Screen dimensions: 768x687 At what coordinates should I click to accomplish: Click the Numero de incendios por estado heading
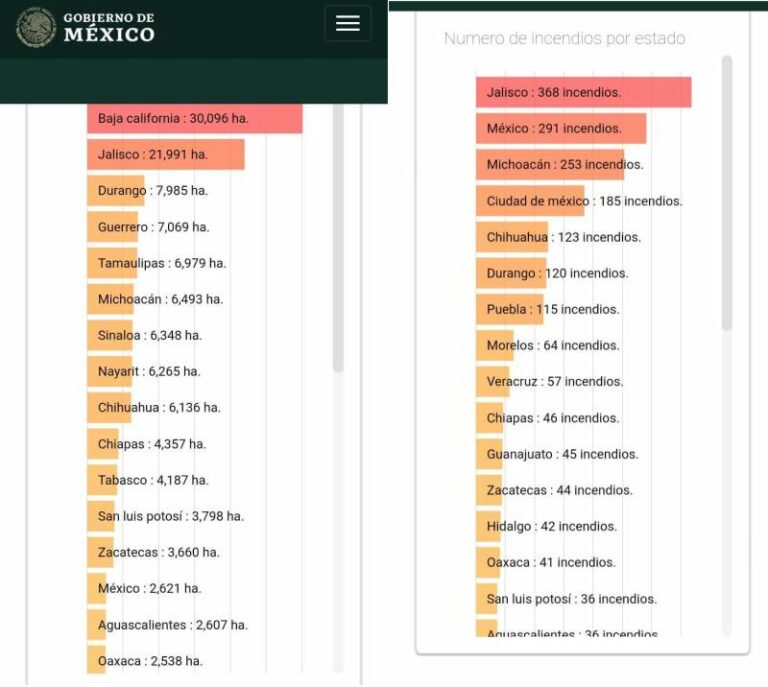(564, 38)
